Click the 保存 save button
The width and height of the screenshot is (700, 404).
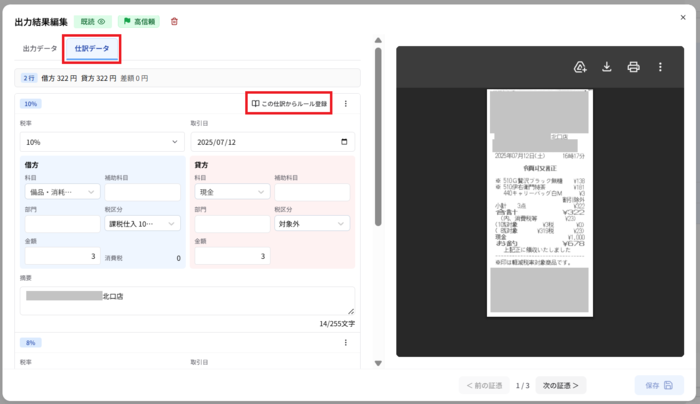pos(659,385)
